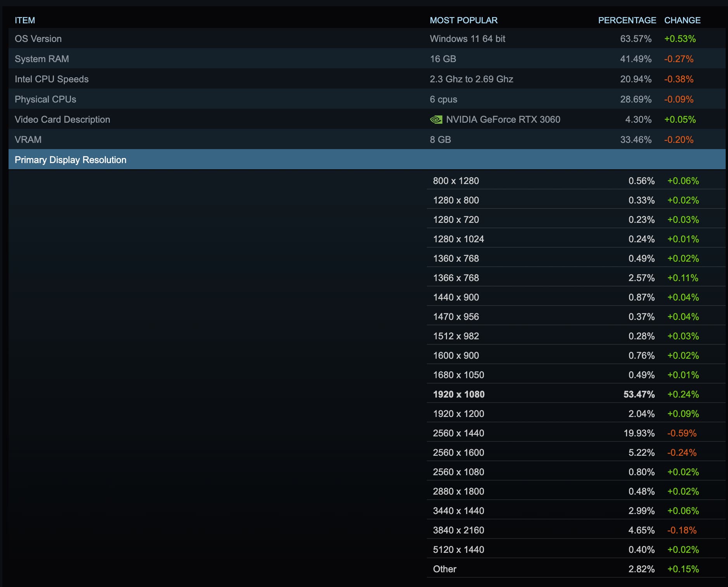Click the NVIDIA GeForce logo icon
This screenshot has width=728, height=587.
pyautogui.click(x=437, y=120)
